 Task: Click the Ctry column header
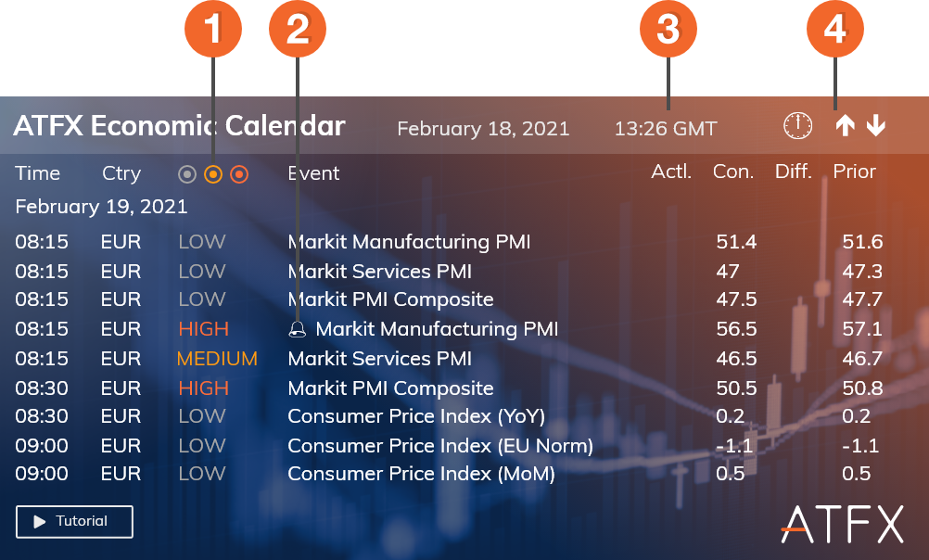tap(121, 173)
